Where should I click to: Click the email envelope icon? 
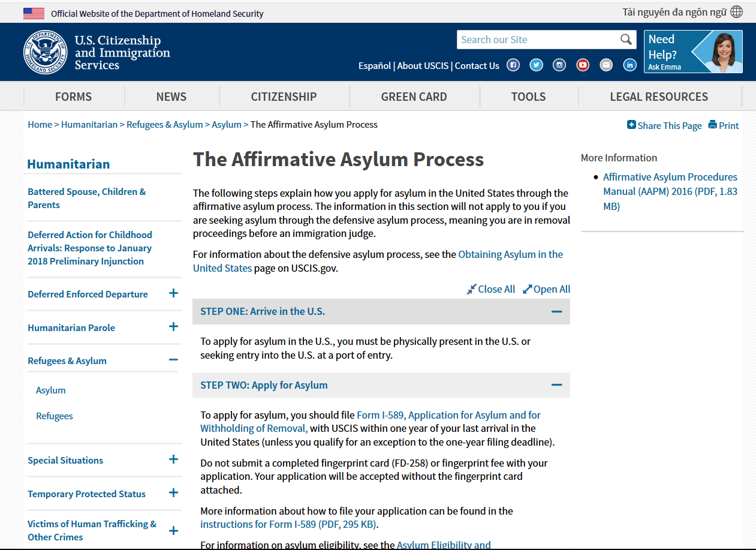tap(606, 65)
